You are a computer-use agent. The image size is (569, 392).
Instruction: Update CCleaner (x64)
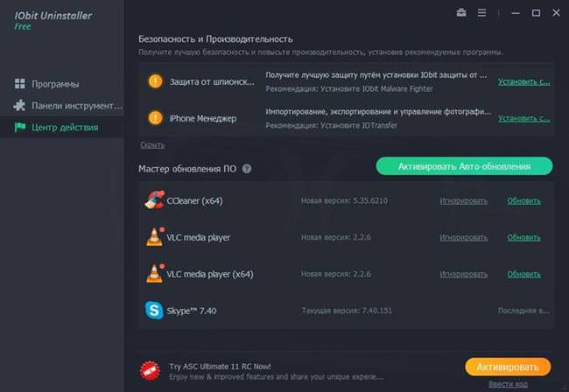tap(523, 200)
